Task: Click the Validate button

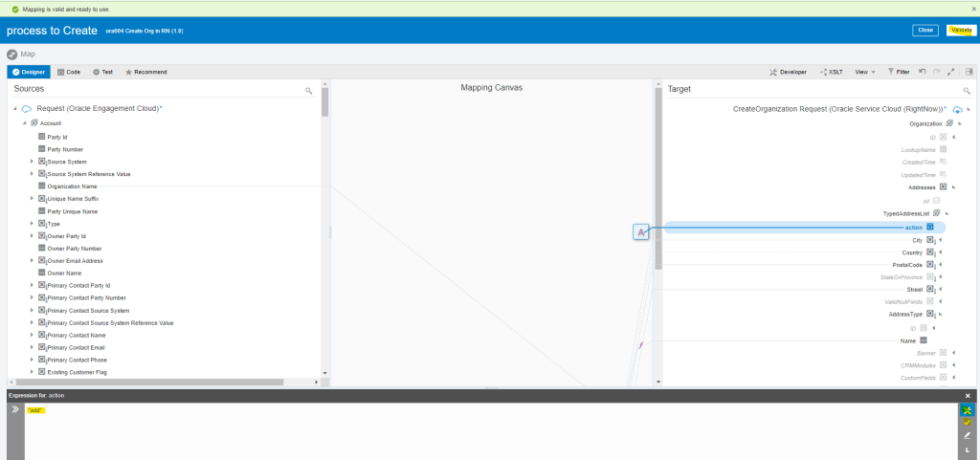Action: (961, 31)
